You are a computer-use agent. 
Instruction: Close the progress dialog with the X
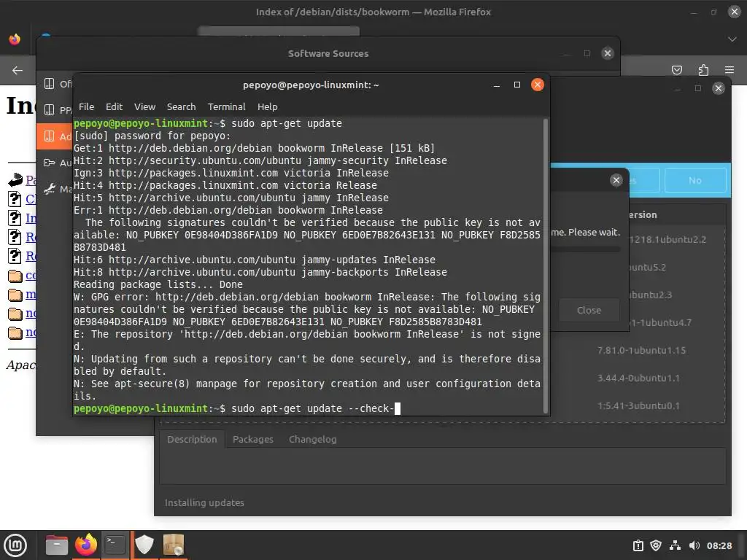tap(616, 180)
